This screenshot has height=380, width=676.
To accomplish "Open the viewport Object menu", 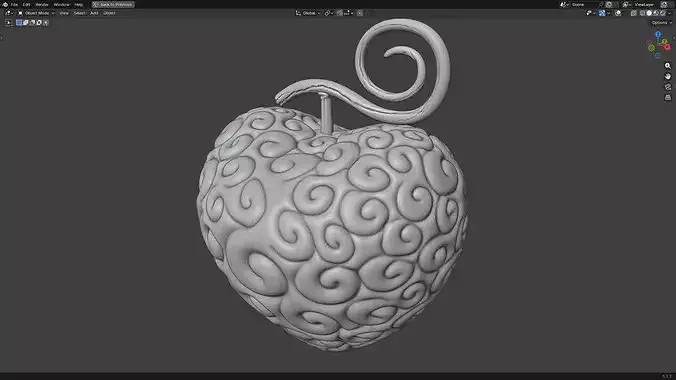I will pos(109,13).
